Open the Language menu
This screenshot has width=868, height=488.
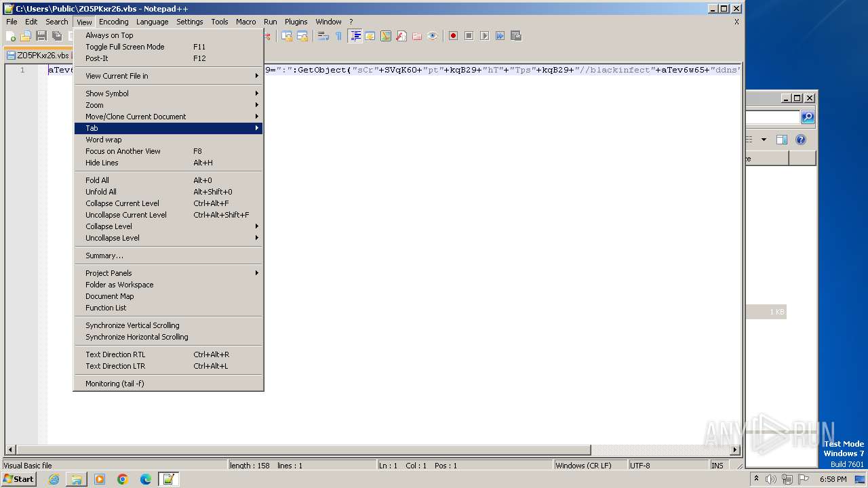pyautogui.click(x=152, y=22)
